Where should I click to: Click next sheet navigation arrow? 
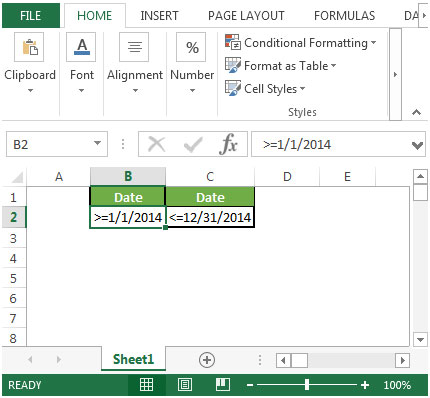[x=59, y=360]
